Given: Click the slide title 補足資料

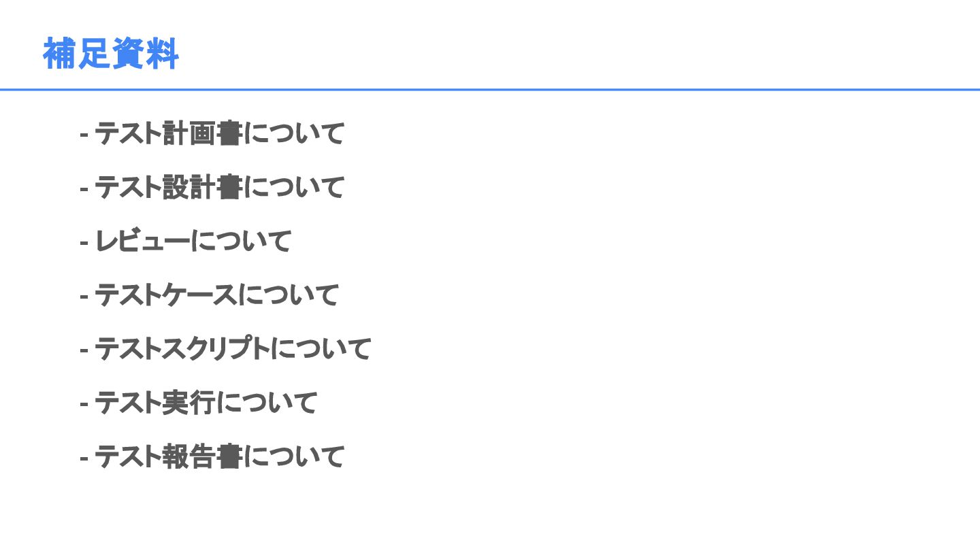Looking at the screenshot, I should coord(111,54).
